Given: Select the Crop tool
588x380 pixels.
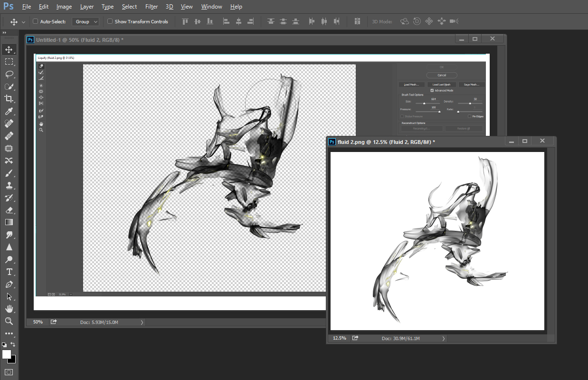Looking at the screenshot, I should pos(9,99).
